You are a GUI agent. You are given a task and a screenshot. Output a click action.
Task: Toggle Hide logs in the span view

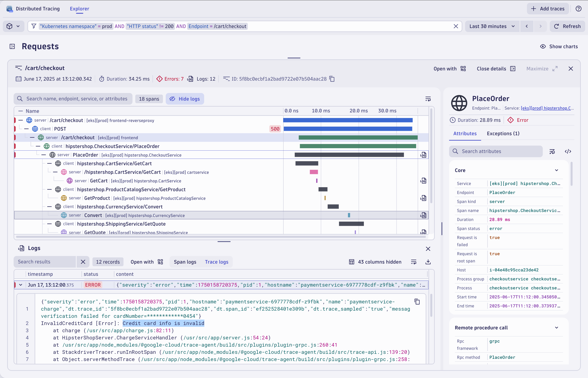185,99
